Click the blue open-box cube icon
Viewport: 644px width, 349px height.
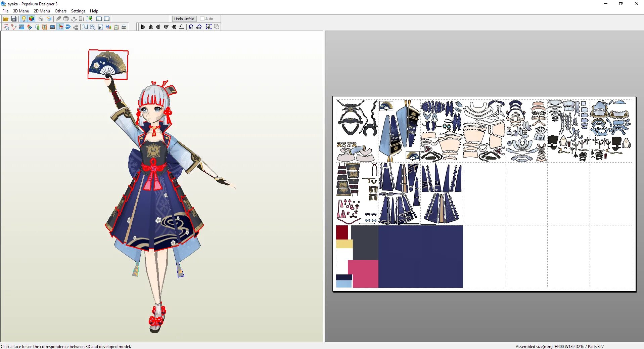pyautogui.click(x=49, y=19)
